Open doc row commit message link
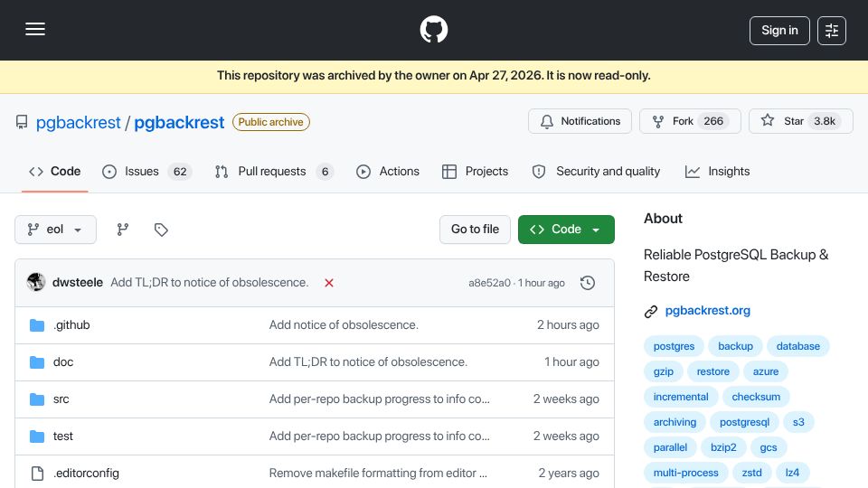Screen dimensions: 868x488 (x=368, y=361)
